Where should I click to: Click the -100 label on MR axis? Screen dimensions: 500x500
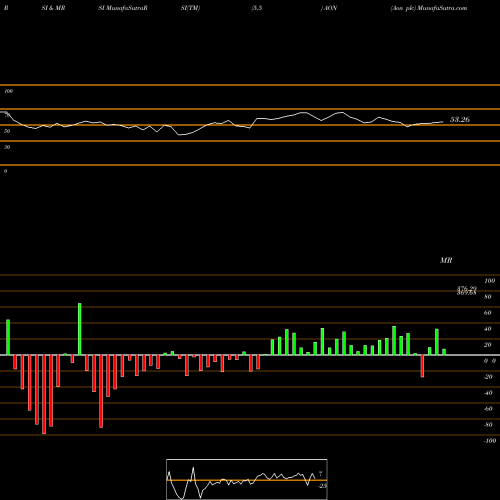pyautogui.click(x=490, y=441)
